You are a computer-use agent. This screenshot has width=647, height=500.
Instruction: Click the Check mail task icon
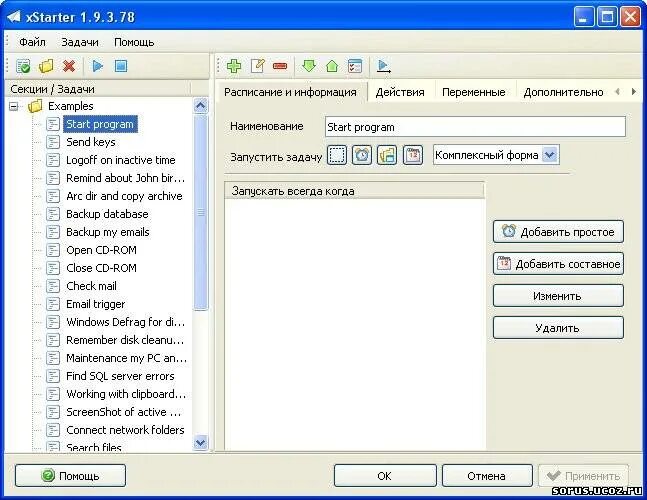(53, 286)
